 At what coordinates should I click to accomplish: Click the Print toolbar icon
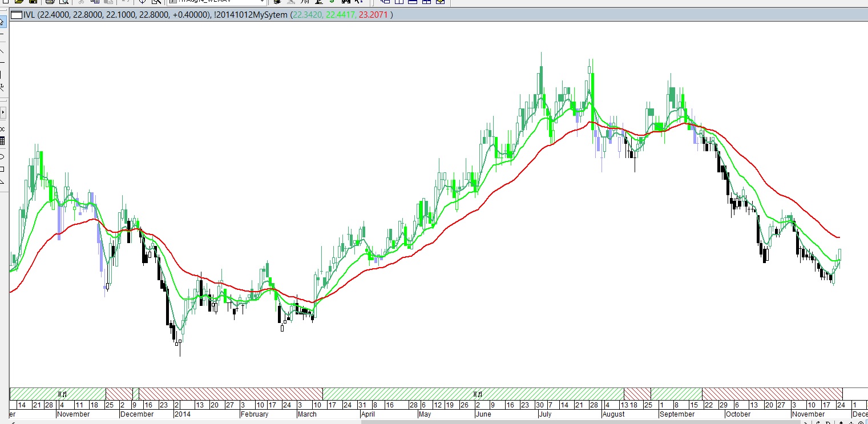point(50,2)
